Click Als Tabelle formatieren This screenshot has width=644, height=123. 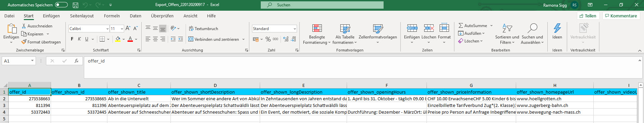tap(345, 34)
